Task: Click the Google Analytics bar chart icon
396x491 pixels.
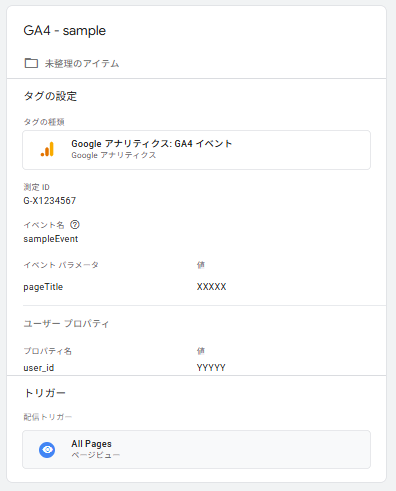Action: point(47,149)
